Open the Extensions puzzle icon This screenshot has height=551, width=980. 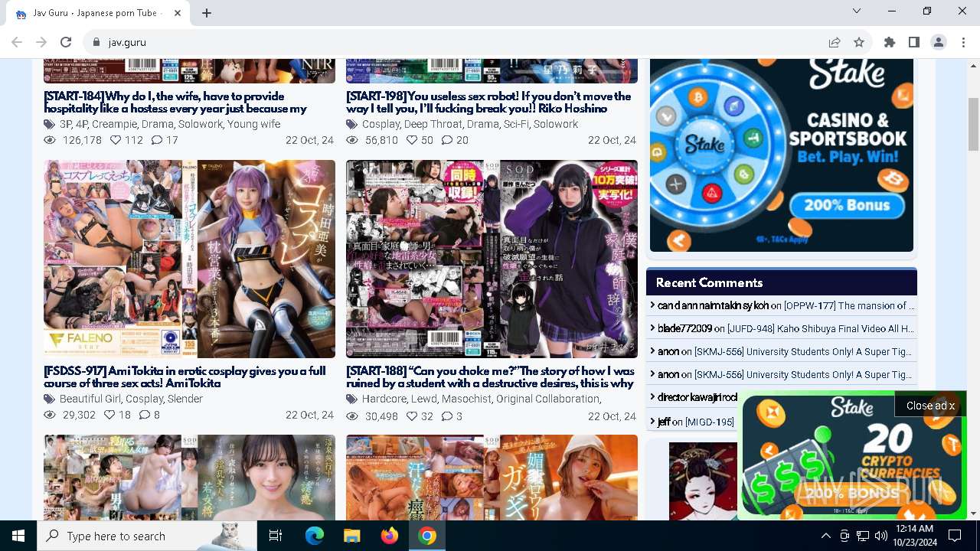coord(890,42)
